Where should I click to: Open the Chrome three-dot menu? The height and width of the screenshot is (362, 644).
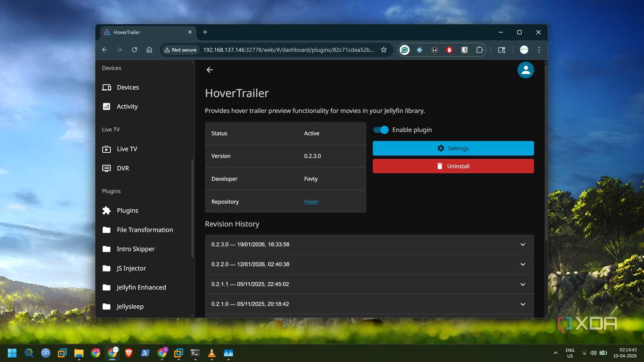click(539, 50)
